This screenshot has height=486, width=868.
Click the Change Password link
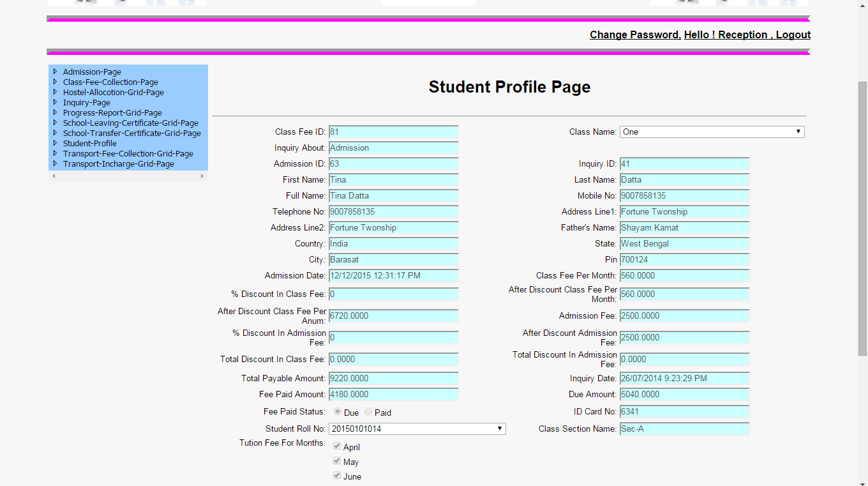(x=635, y=34)
